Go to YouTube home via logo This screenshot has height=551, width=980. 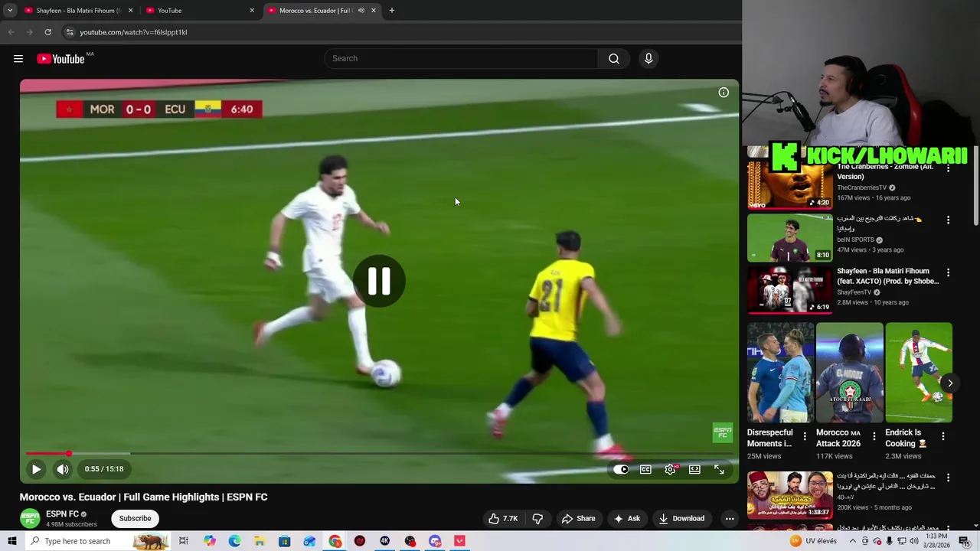coord(60,59)
